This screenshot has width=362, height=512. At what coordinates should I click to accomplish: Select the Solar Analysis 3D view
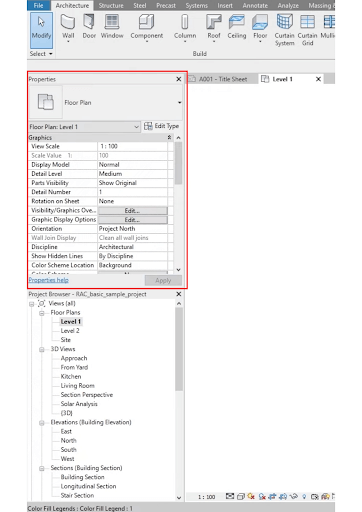pos(79,404)
